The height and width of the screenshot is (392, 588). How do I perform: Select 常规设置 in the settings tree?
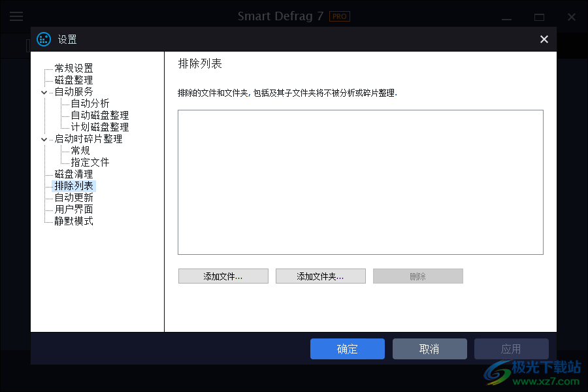point(74,68)
